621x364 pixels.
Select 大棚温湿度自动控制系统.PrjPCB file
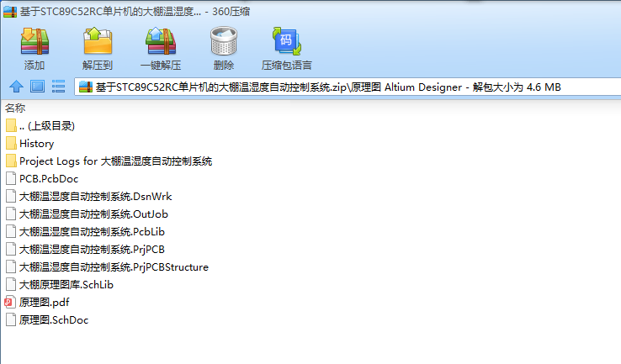(85, 250)
